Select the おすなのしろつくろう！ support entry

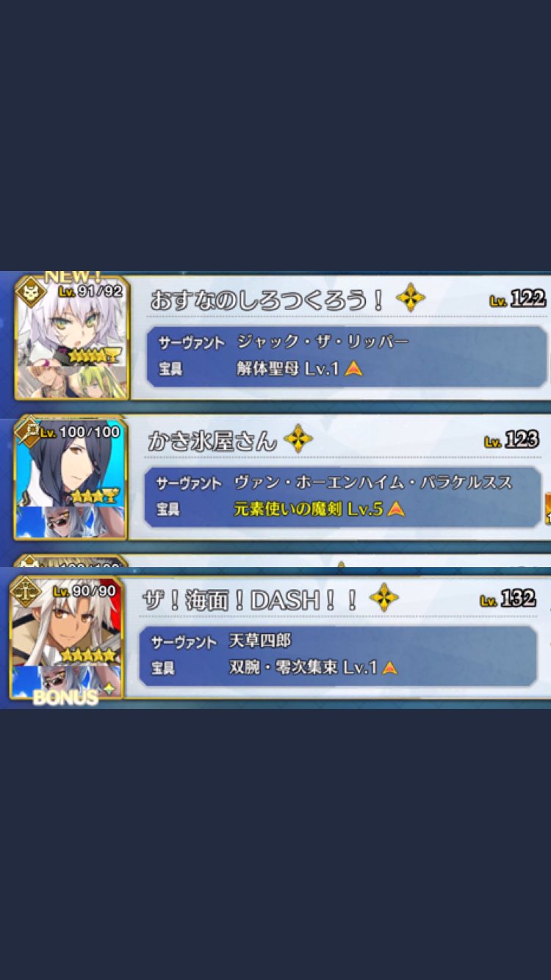click(283, 338)
